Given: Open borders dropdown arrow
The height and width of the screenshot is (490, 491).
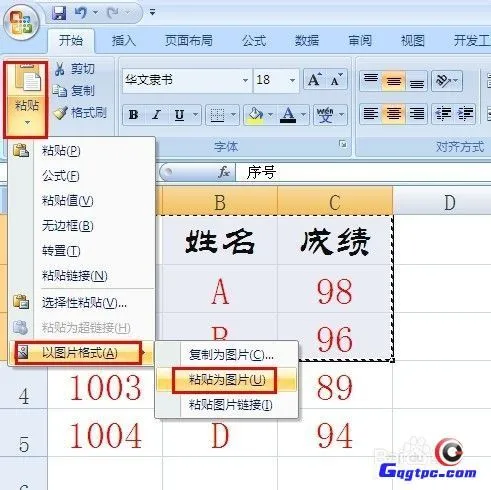Looking at the screenshot, I should (x=234, y=115).
